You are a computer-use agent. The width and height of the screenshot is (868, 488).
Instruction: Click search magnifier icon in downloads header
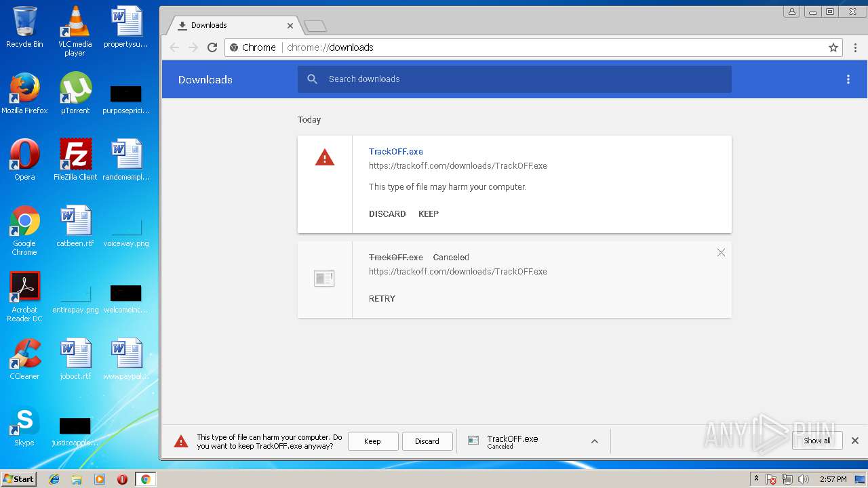[312, 79]
